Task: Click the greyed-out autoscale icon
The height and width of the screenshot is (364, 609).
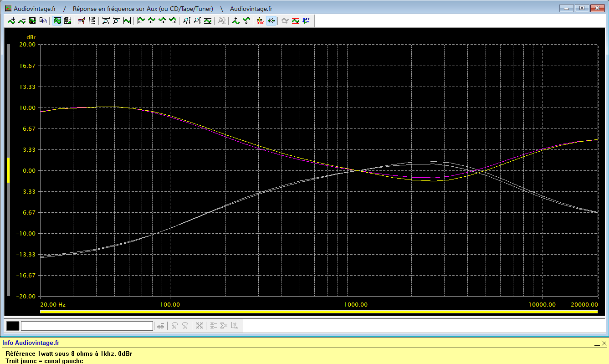Action: (222, 21)
